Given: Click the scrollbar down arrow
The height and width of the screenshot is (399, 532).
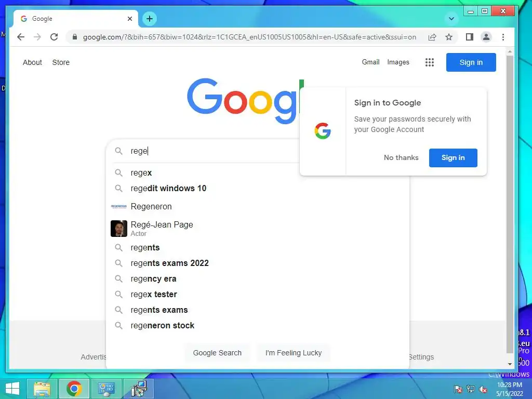Looking at the screenshot, I should click(x=510, y=364).
